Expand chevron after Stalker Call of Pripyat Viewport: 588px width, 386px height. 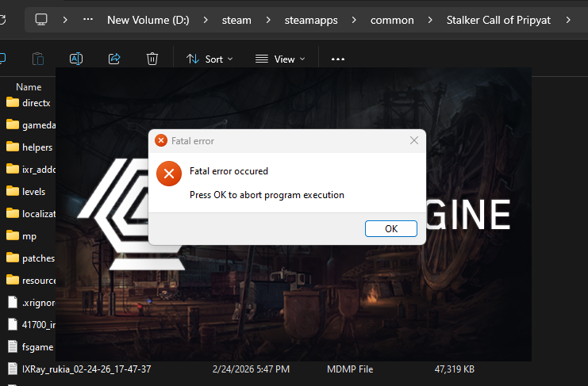point(568,20)
